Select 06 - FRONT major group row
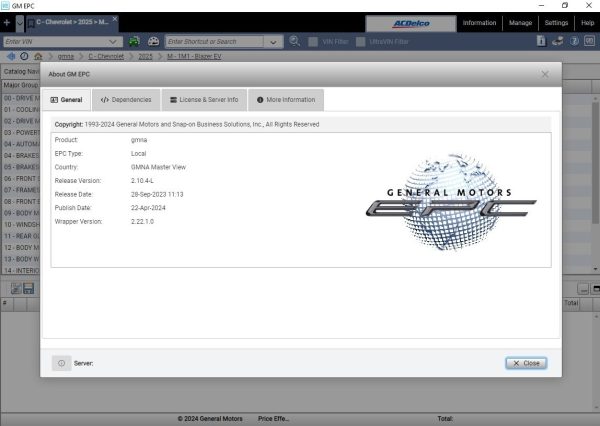Image resolution: width=600 pixels, height=426 pixels. [x=21, y=178]
